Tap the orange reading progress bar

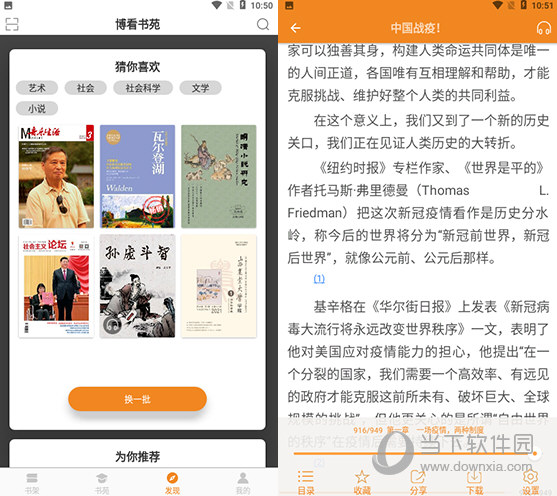[x=414, y=454]
